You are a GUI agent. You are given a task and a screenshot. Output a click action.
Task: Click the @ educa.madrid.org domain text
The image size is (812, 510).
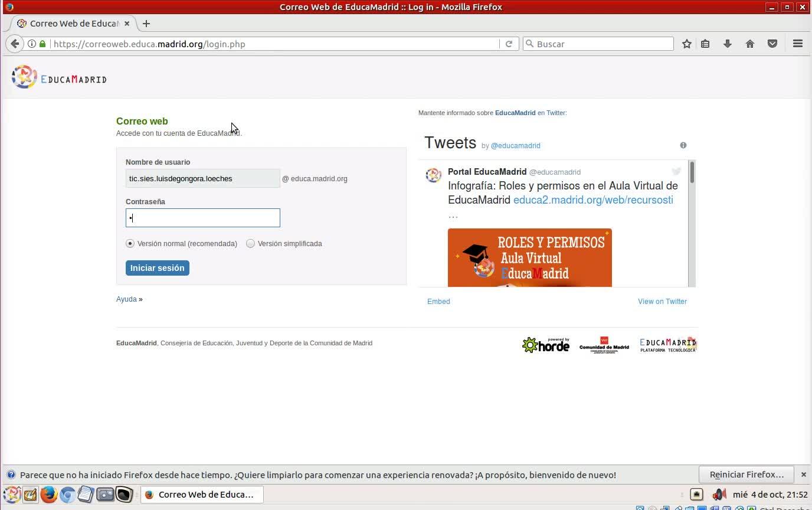tap(315, 179)
